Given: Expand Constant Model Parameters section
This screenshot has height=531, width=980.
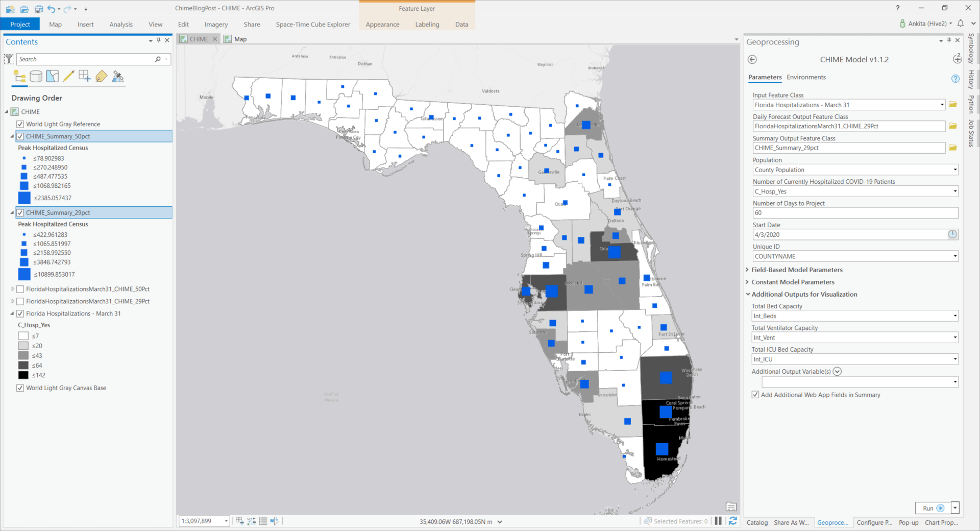Looking at the screenshot, I should pos(748,282).
